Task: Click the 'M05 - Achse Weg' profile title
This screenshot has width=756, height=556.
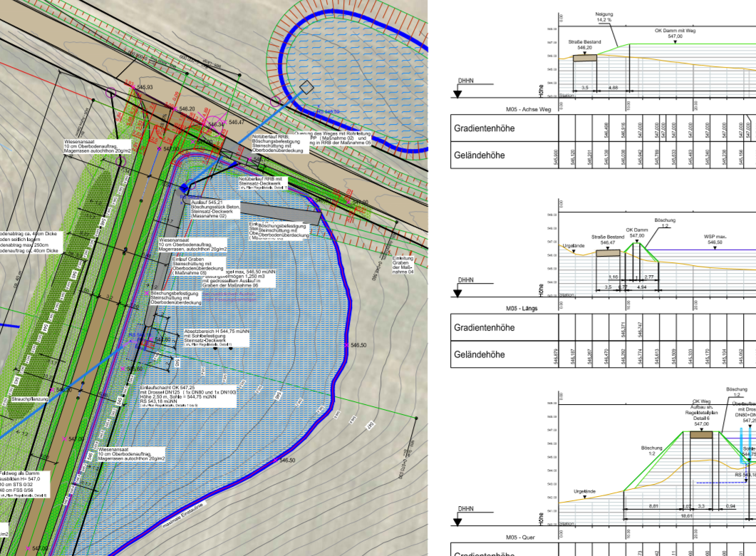Action: pyautogui.click(x=528, y=110)
